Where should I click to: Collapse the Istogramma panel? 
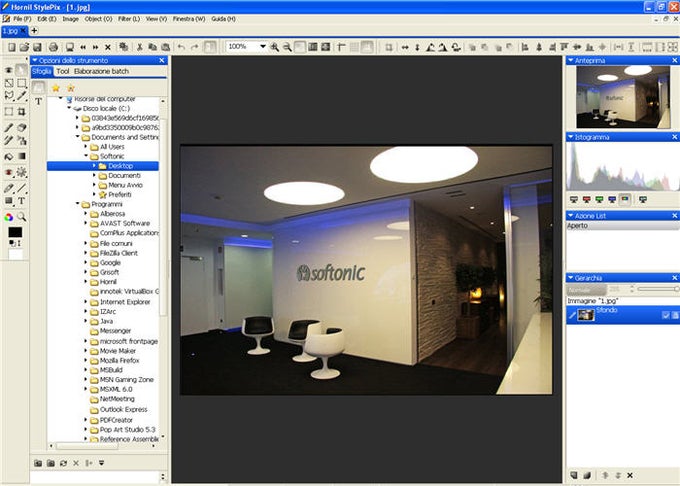point(570,137)
